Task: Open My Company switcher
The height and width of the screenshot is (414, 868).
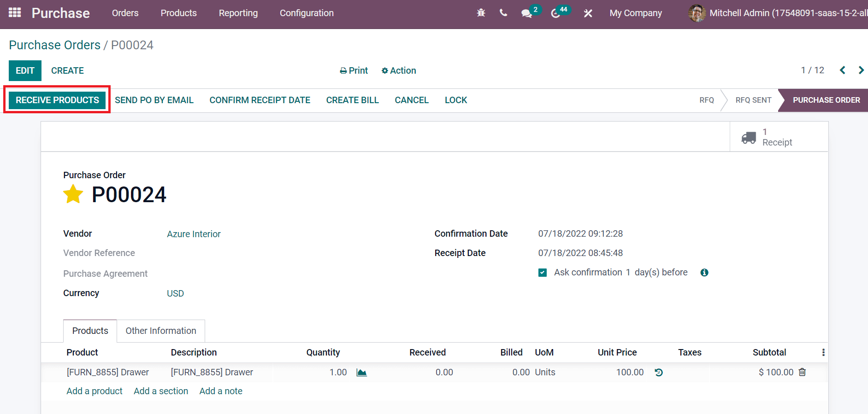Action: [x=636, y=13]
